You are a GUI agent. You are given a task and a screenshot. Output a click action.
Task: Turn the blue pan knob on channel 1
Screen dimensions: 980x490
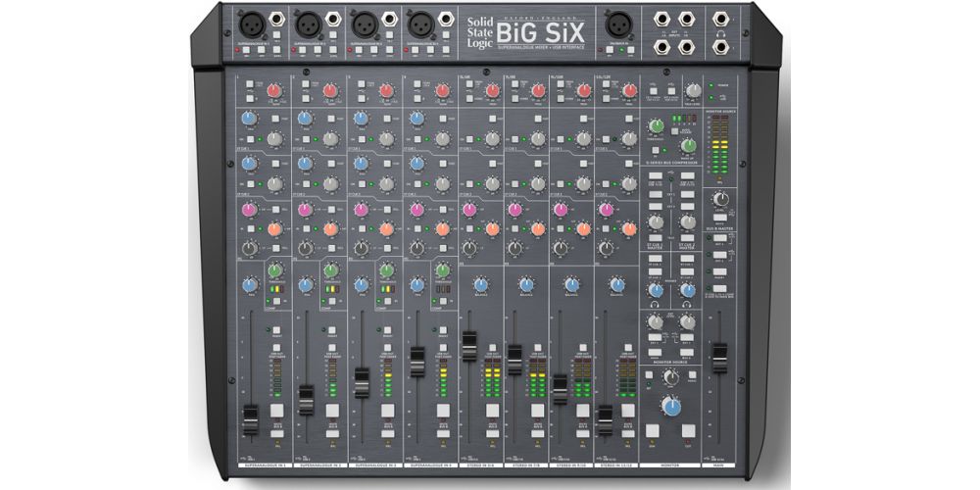249,284
